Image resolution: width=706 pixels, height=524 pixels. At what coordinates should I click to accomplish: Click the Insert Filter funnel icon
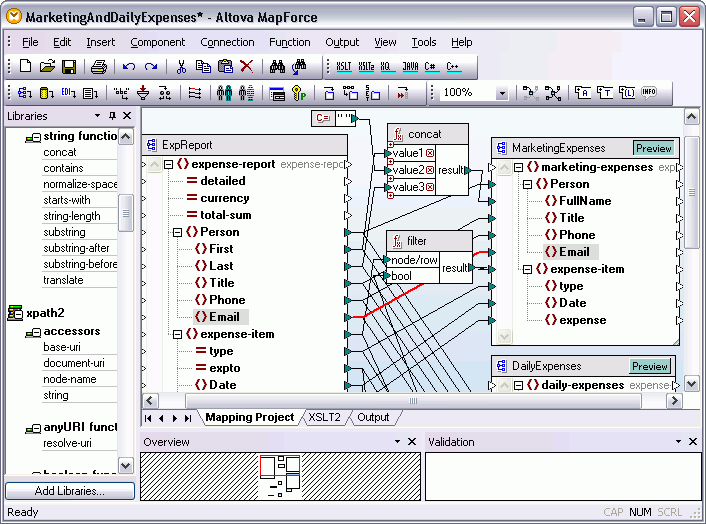143,93
